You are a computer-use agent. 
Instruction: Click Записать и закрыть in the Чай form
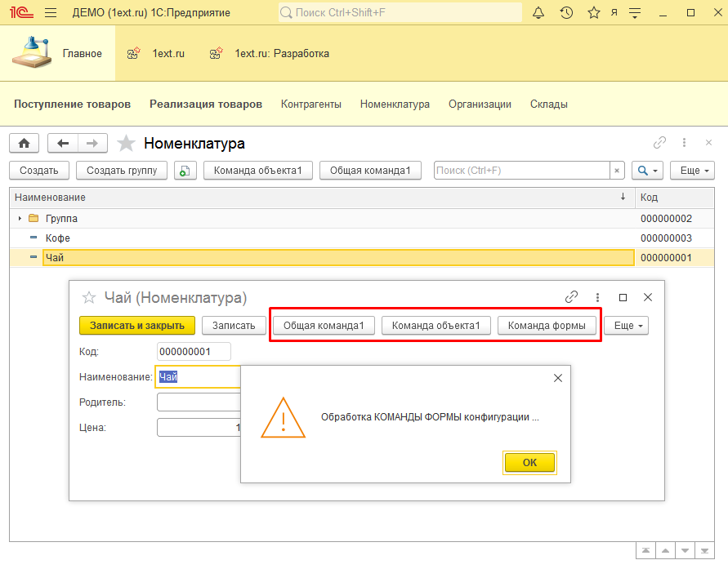pos(136,325)
